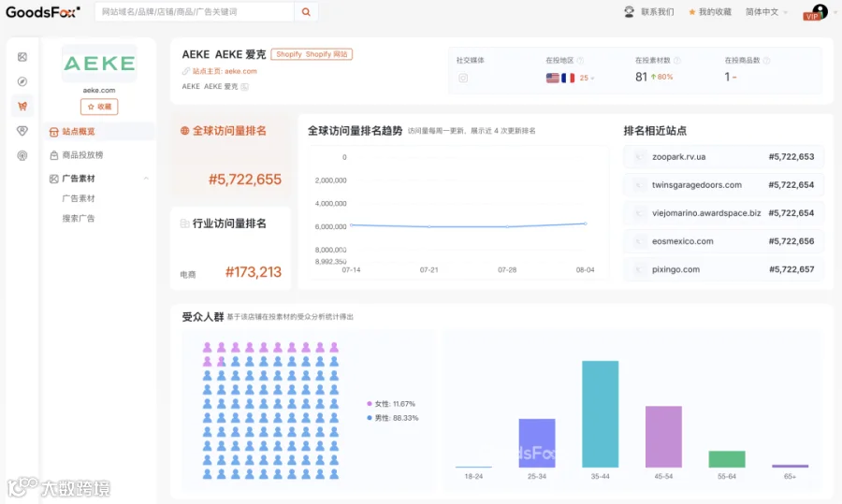
Task: Click the 我的收藏 link
Action: coord(715,12)
